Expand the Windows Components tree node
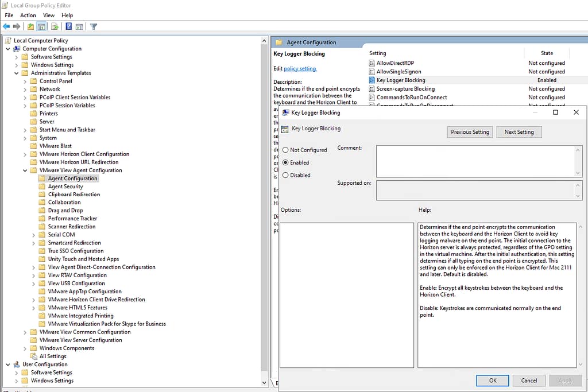Viewport: 588px width, 392px height. [25, 348]
